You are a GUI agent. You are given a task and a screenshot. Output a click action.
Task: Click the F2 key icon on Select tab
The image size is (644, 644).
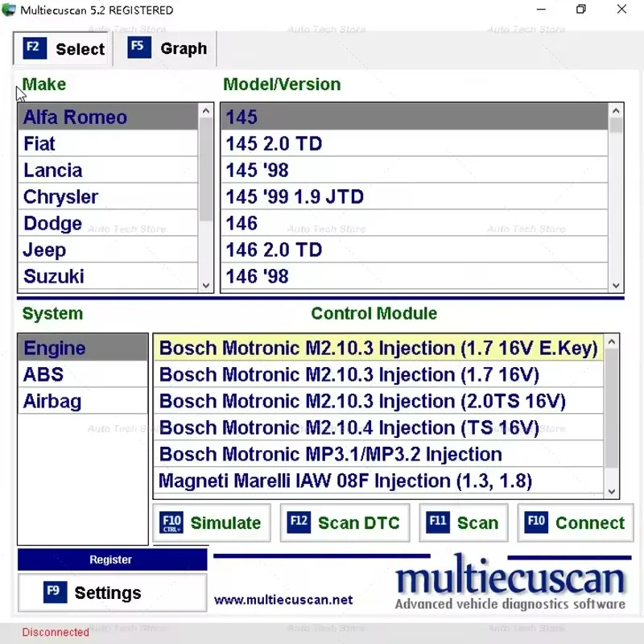[35, 48]
